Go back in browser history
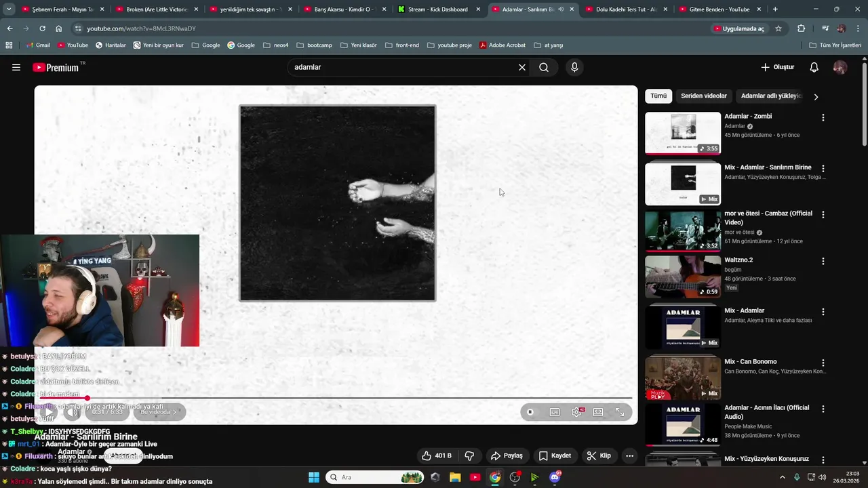This screenshot has height=488, width=868. pyautogui.click(x=9, y=28)
